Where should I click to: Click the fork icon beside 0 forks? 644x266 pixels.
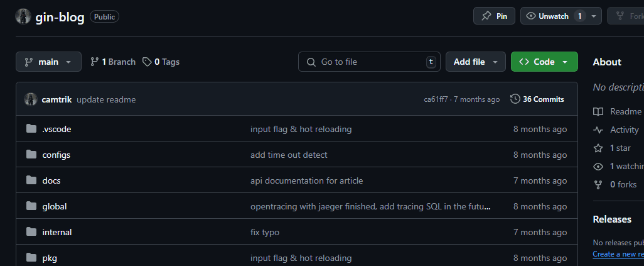coord(598,184)
